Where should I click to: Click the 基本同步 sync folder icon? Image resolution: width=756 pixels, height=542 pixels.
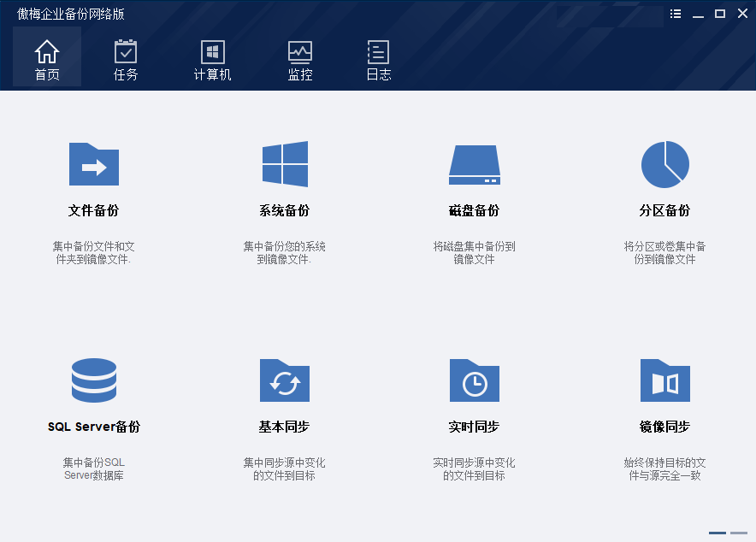pos(285,380)
